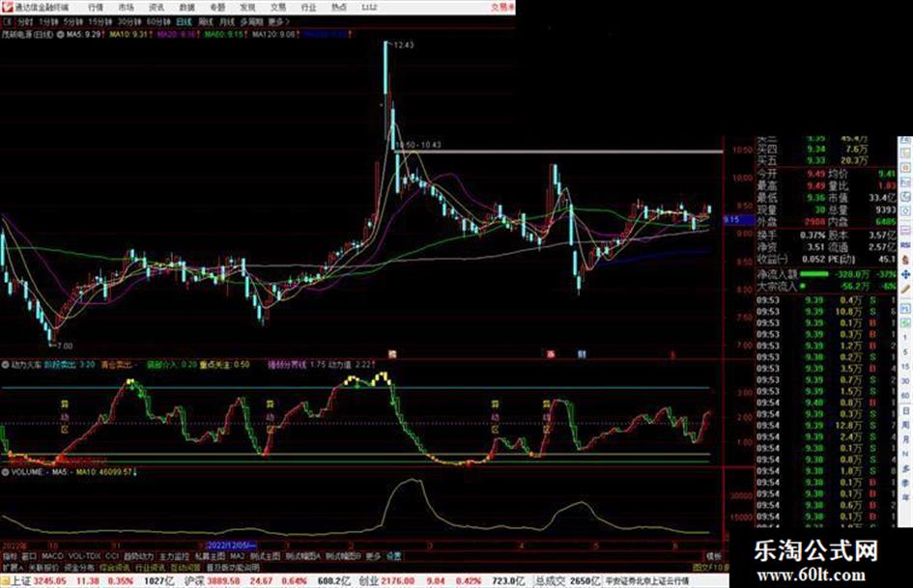Click the 15 minute shortcut in right sidebar

click(905, 366)
